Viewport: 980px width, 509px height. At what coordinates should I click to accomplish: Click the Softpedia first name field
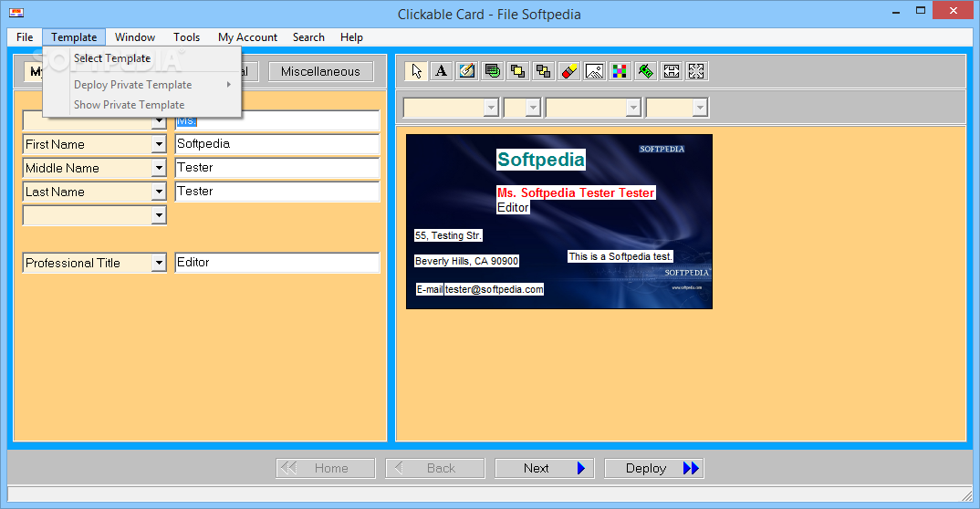pyautogui.click(x=276, y=144)
